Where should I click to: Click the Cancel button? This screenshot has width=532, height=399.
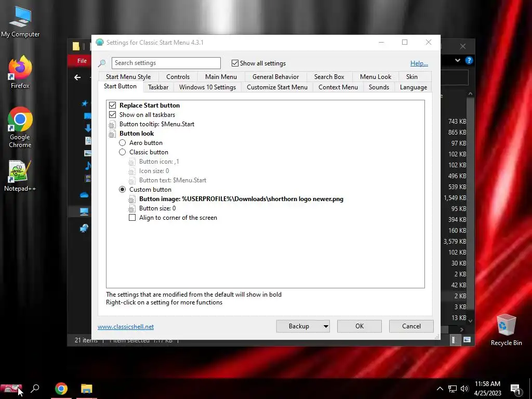pos(411,326)
